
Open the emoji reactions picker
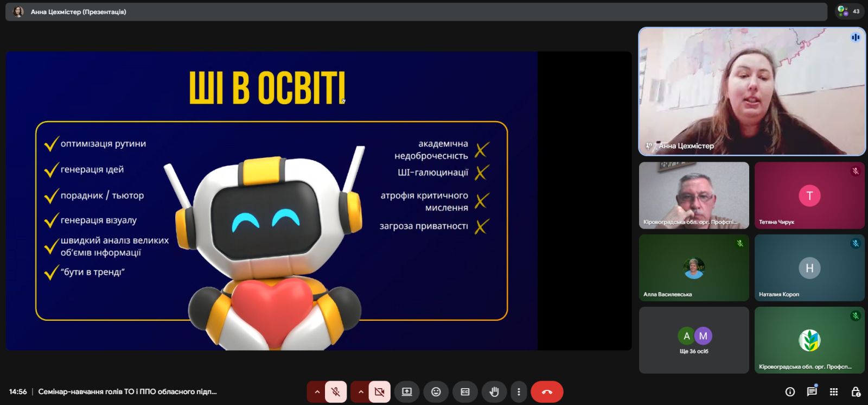click(436, 391)
